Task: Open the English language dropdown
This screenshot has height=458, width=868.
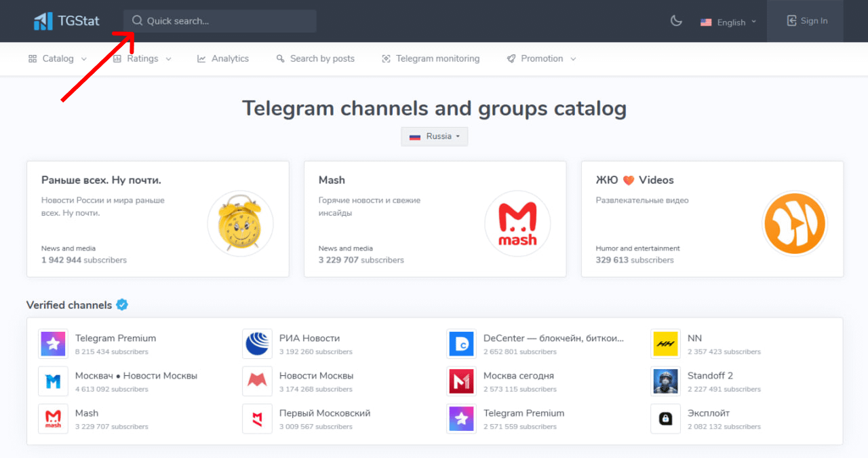Action: (728, 22)
